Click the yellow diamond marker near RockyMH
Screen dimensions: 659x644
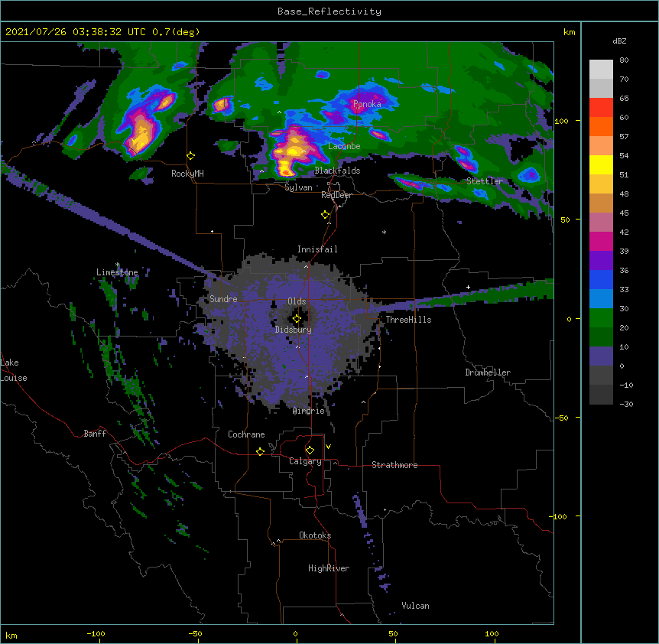(191, 156)
